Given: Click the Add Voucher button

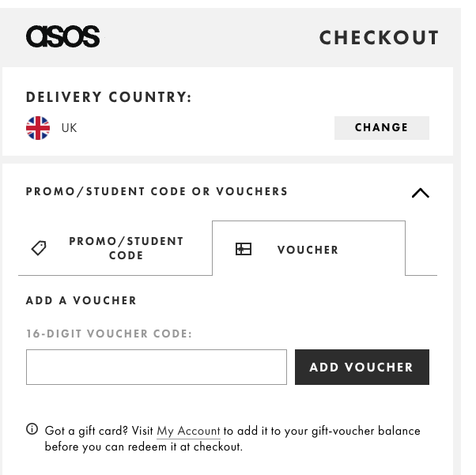Looking at the screenshot, I should [362, 367].
